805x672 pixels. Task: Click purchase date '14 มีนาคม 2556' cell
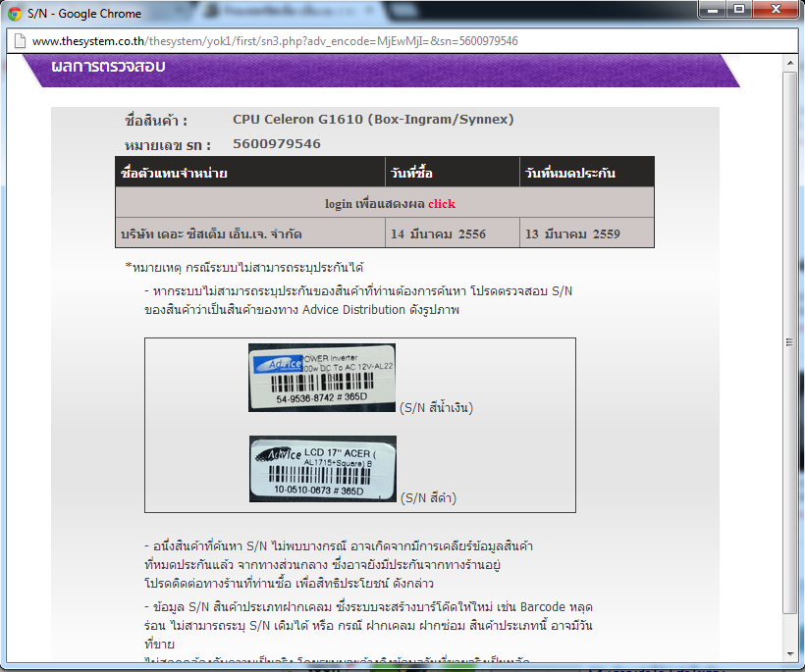pos(453,233)
